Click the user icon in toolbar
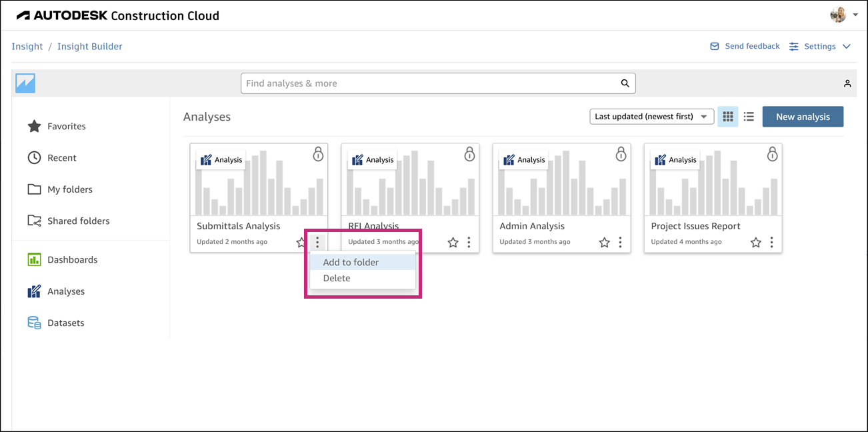 (x=847, y=83)
